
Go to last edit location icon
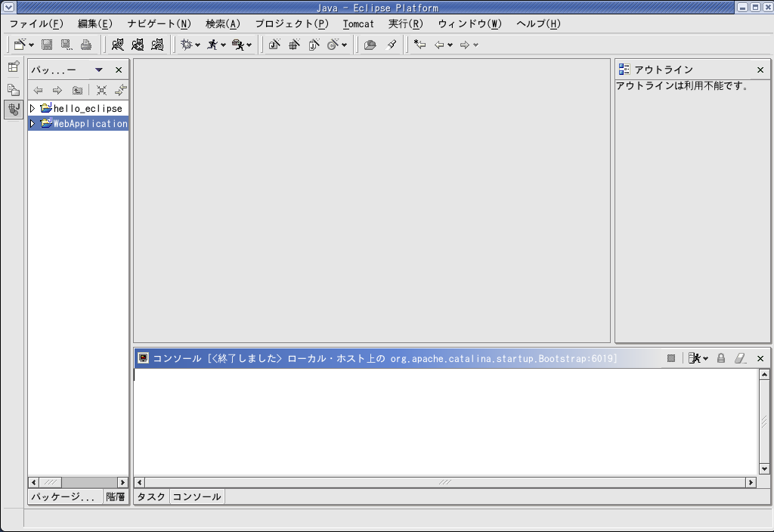pos(420,45)
